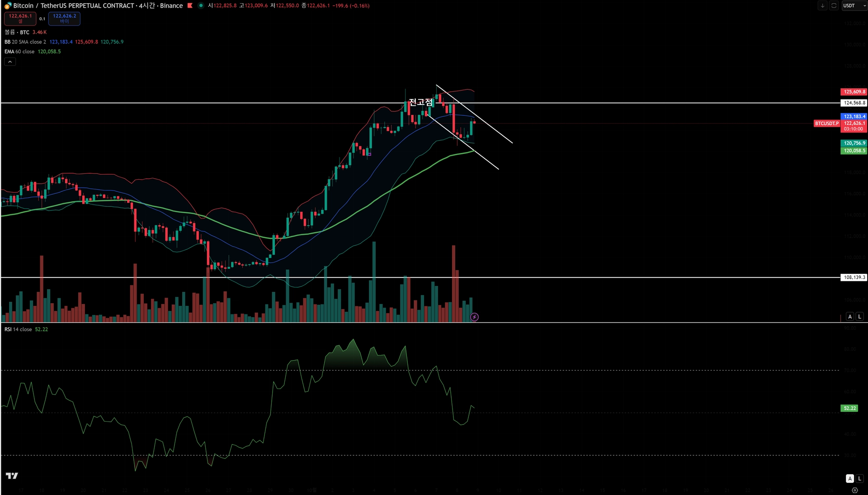Click the fullscreen frame icon at top right
The image size is (868, 495).
(x=834, y=6)
